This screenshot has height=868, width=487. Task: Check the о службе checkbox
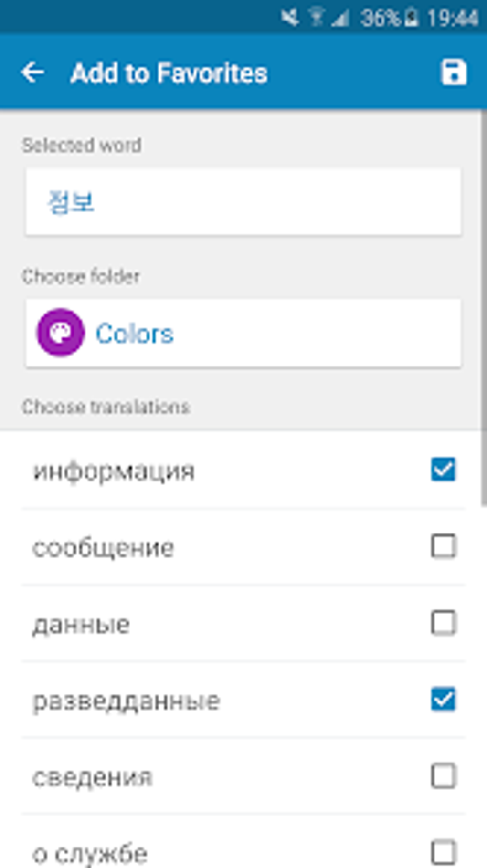[444, 852]
